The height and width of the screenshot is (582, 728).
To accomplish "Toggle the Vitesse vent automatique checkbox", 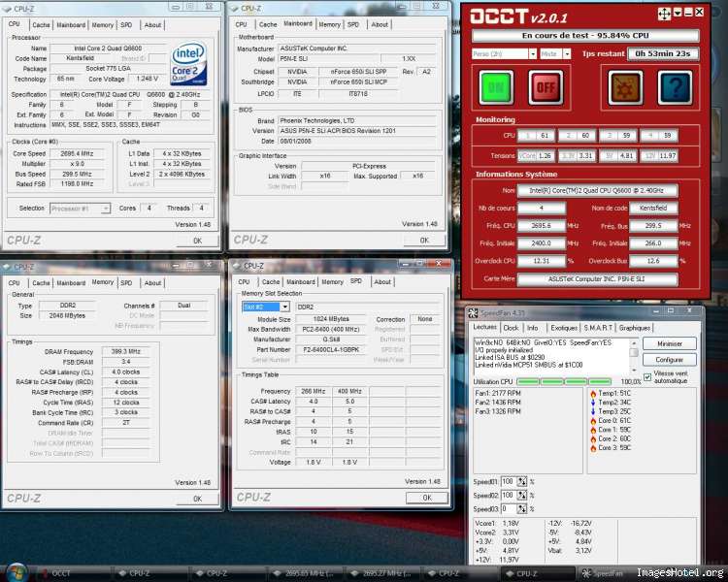I will [647, 377].
